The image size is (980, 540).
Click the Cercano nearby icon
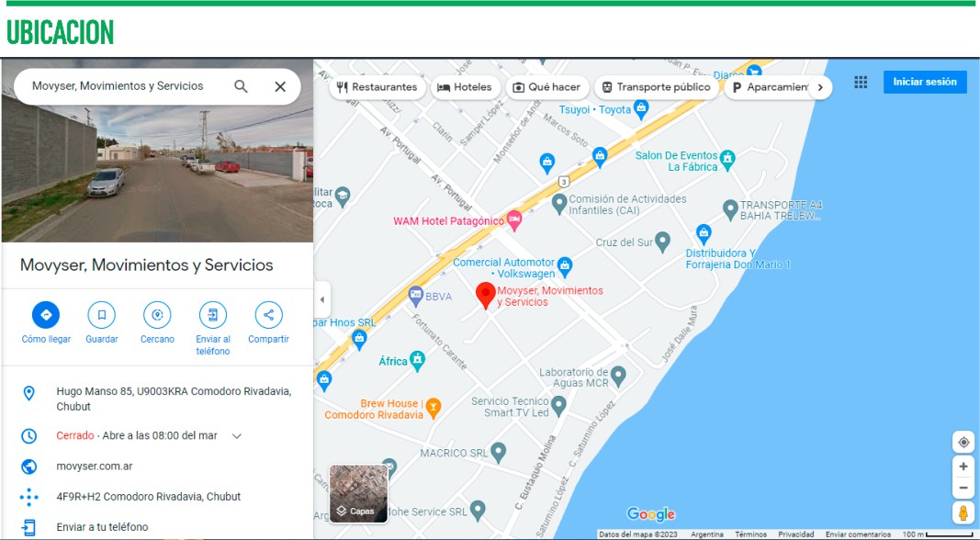(157, 315)
